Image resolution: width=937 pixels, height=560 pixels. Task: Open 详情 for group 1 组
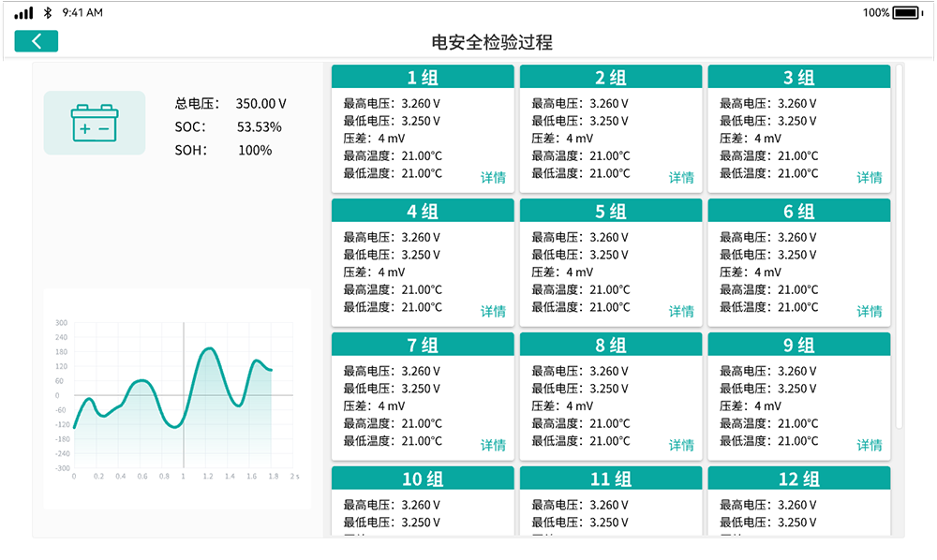[493, 177]
